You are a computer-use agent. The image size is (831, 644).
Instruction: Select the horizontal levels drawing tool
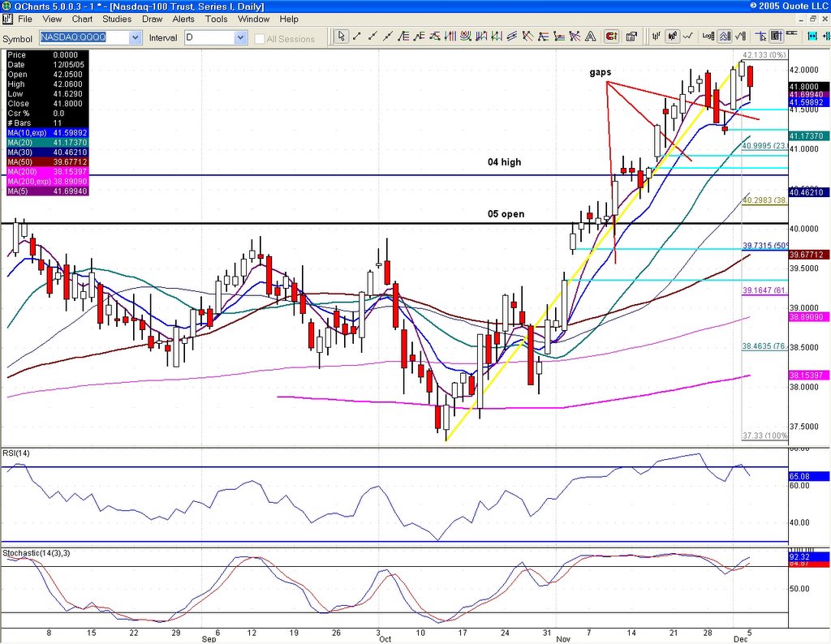click(x=558, y=36)
